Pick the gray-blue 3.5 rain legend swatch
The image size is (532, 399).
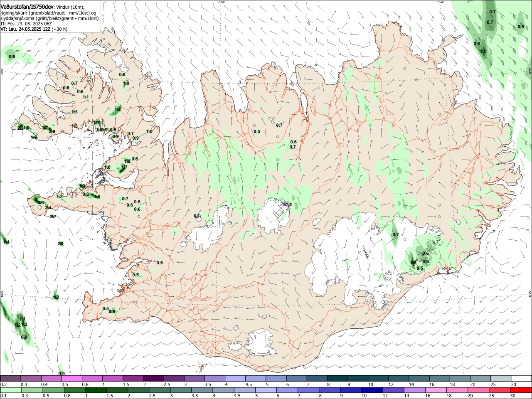click(x=202, y=390)
